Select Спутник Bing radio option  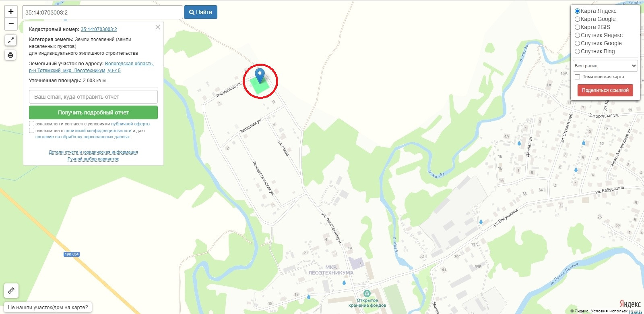pos(577,51)
